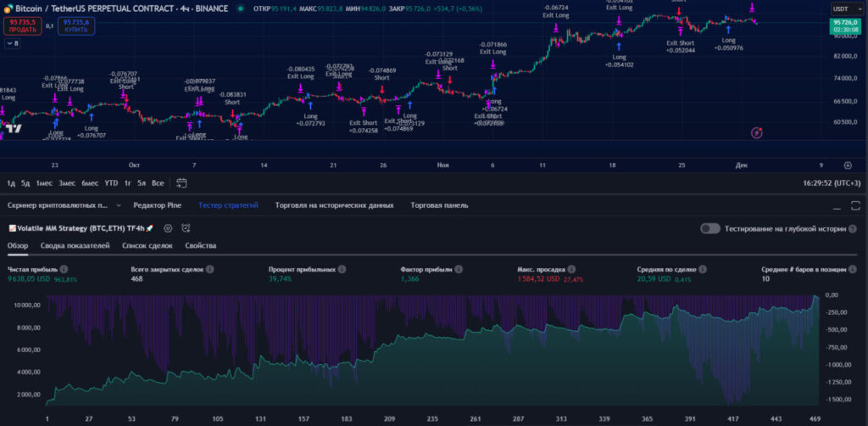Click the TradingView logo on the chart
This screenshot has width=868, height=426.
(14, 128)
